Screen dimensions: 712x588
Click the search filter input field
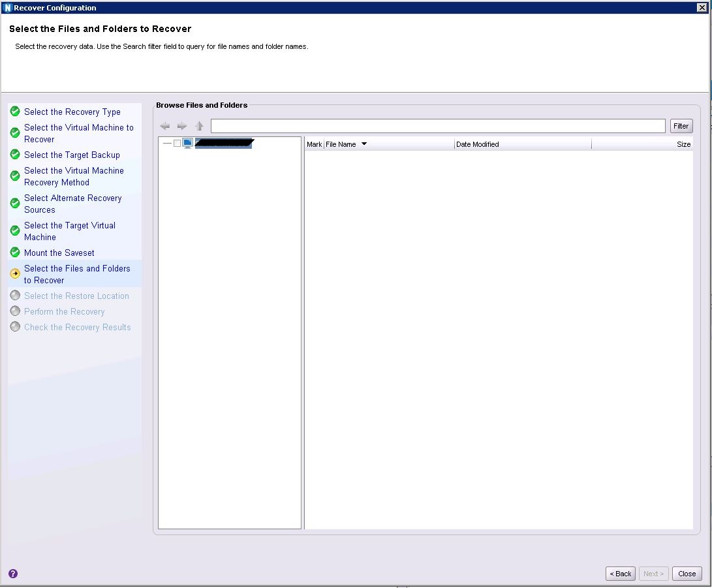[x=438, y=126]
